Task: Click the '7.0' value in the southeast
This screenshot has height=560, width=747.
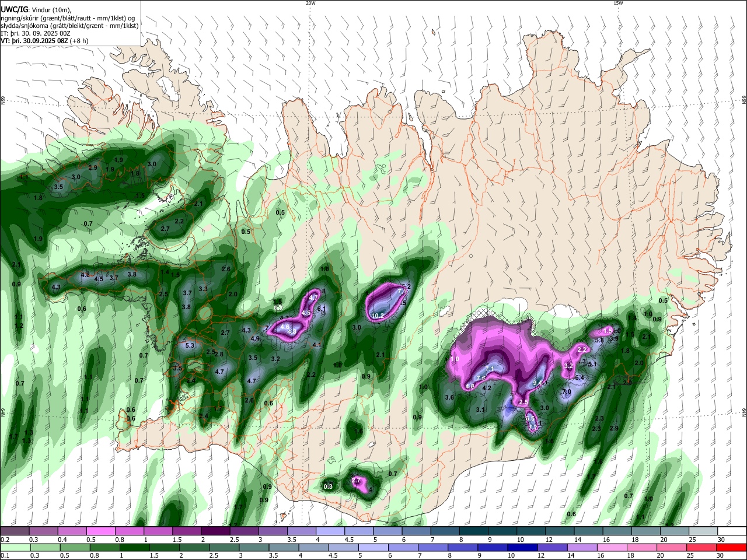Action: point(566,391)
